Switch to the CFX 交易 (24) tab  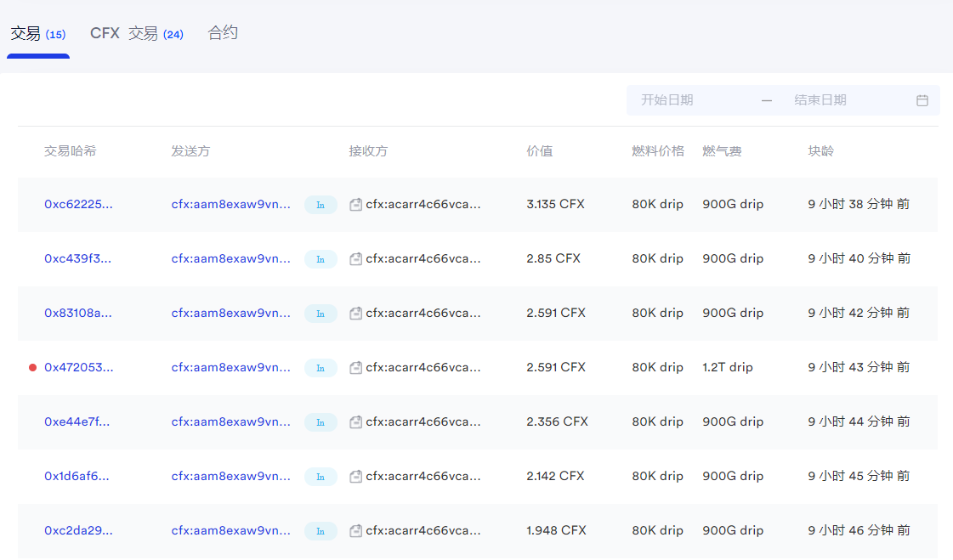tap(137, 33)
